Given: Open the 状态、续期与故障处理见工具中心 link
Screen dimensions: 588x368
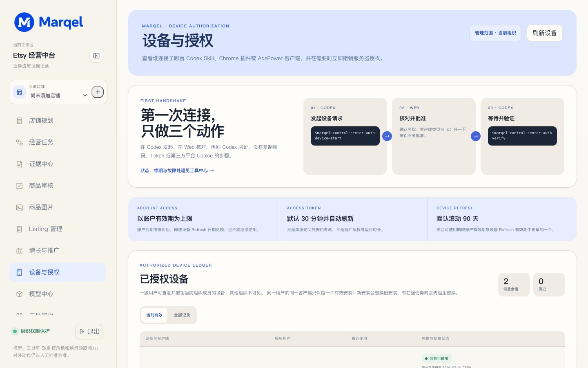Looking at the screenshot, I should 177,171.
